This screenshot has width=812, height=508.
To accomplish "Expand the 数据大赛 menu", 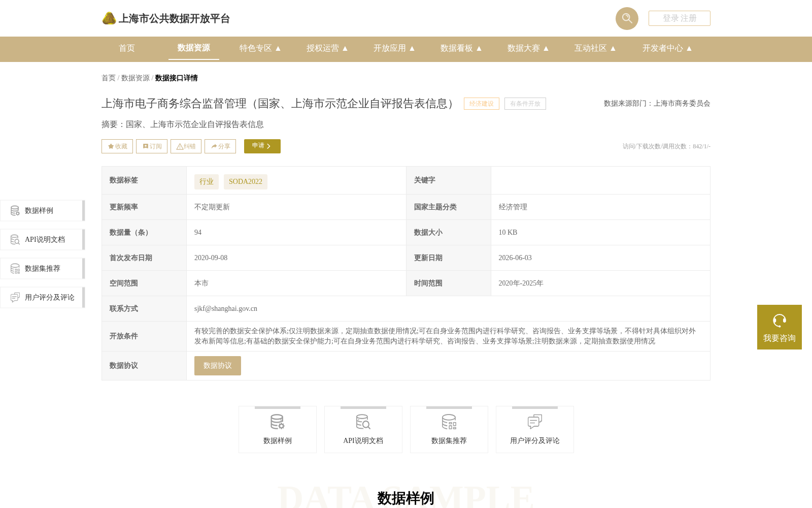I will [528, 48].
